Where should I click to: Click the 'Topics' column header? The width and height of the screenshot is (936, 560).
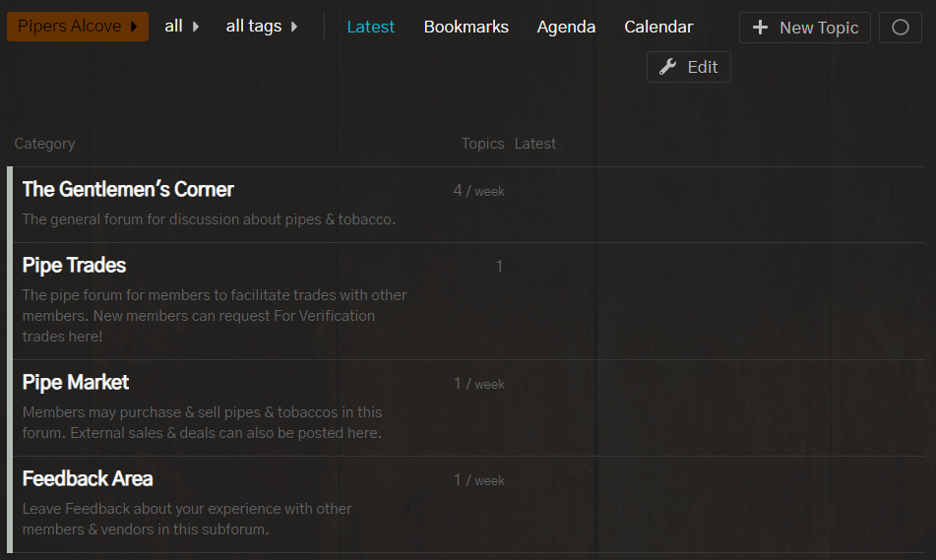pyautogui.click(x=482, y=144)
